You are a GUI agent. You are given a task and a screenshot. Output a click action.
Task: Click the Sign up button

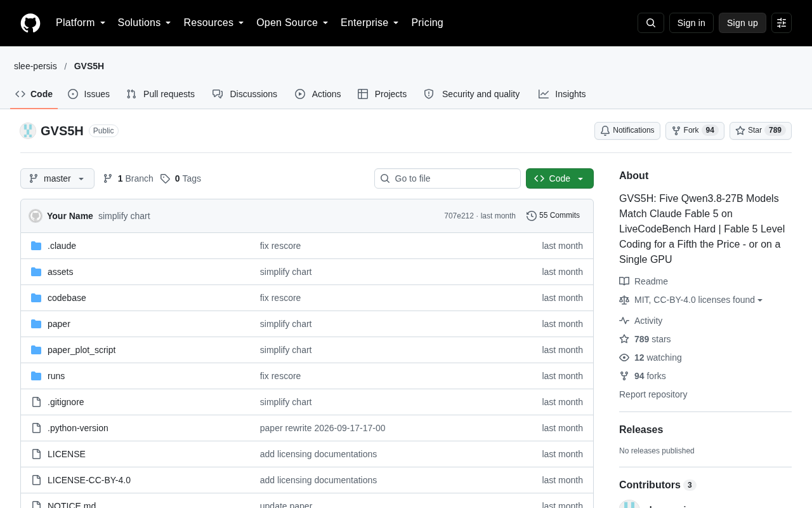tap(742, 23)
